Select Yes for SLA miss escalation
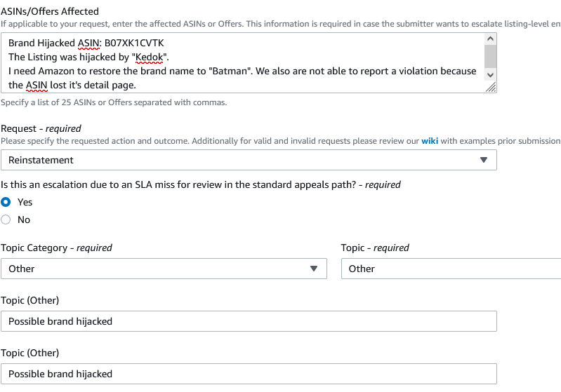Screen dimensions: 561x392 pyautogui.click(x=6, y=202)
